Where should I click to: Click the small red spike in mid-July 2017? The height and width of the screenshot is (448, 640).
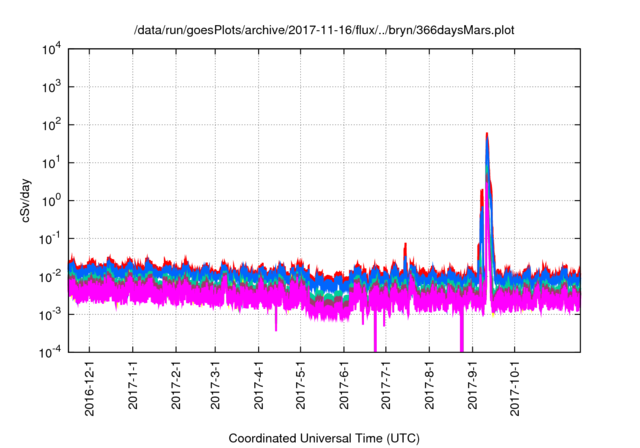coord(405,245)
